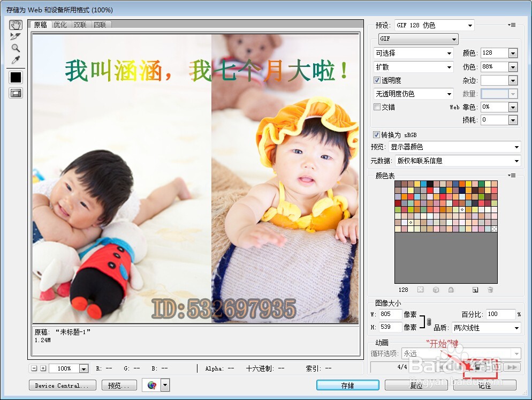Select the Slice Select tool
Screen dimensions: 532x400
point(15,36)
